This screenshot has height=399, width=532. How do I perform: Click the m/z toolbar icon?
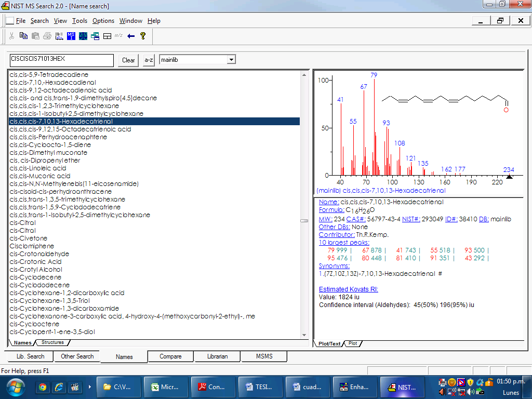click(x=118, y=35)
